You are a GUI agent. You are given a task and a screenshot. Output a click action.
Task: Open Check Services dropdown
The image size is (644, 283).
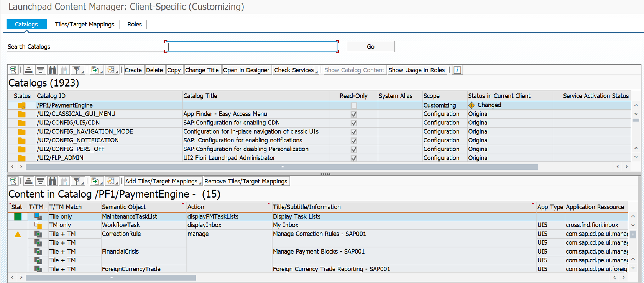[296, 70]
